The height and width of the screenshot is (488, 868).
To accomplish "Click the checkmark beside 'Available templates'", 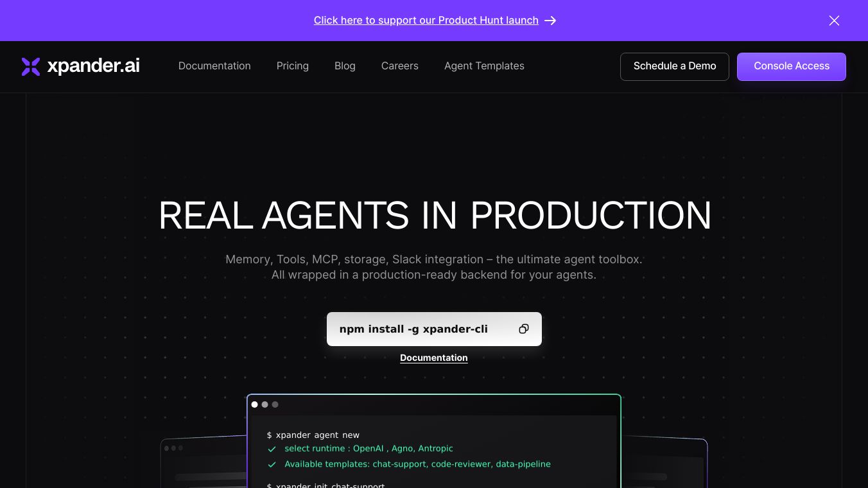I will 272,464.
